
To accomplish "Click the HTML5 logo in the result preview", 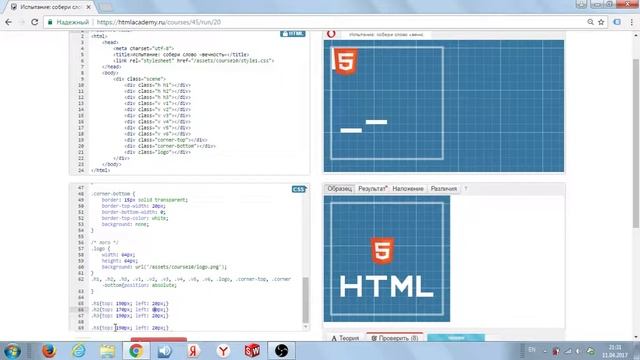I will [346, 62].
